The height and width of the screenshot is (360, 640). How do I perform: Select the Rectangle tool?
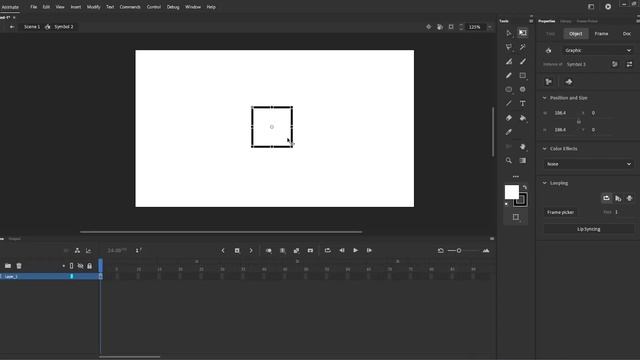pyautogui.click(x=523, y=76)
